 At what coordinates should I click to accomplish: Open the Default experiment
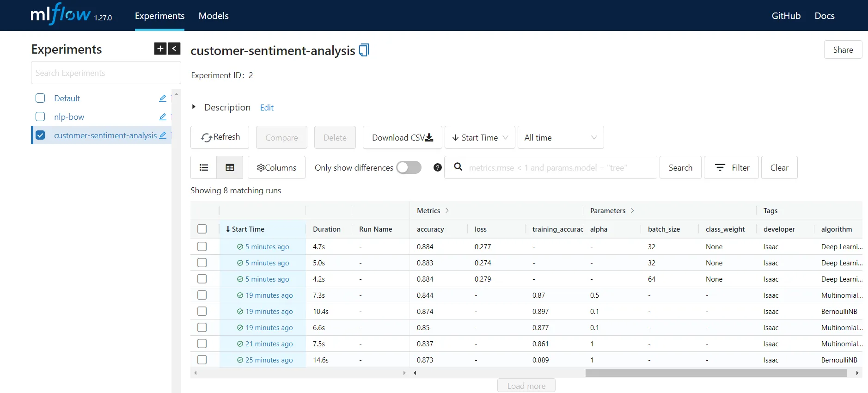[x=67, y=98]
